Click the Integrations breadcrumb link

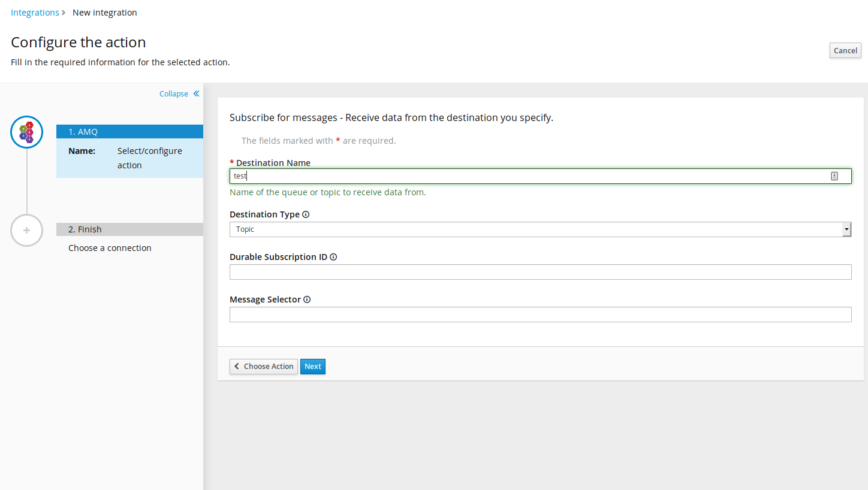35,13
